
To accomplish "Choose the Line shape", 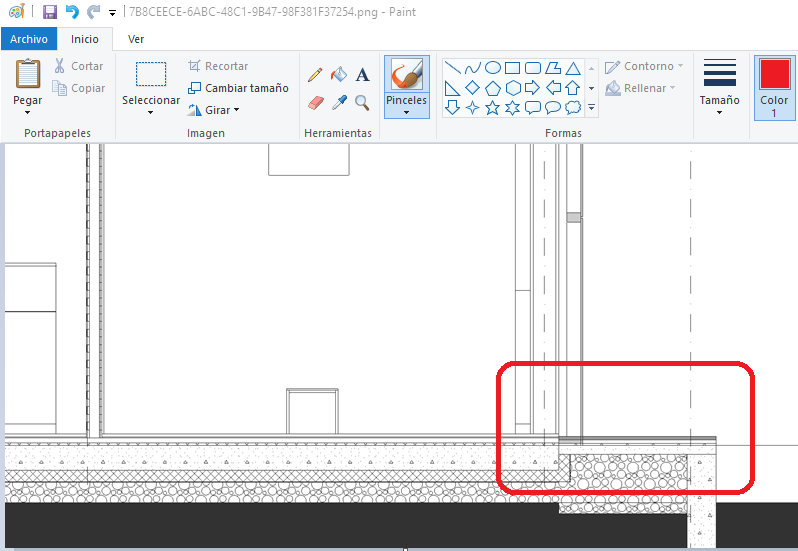I will pyautogui.click(x=452, y=68).
